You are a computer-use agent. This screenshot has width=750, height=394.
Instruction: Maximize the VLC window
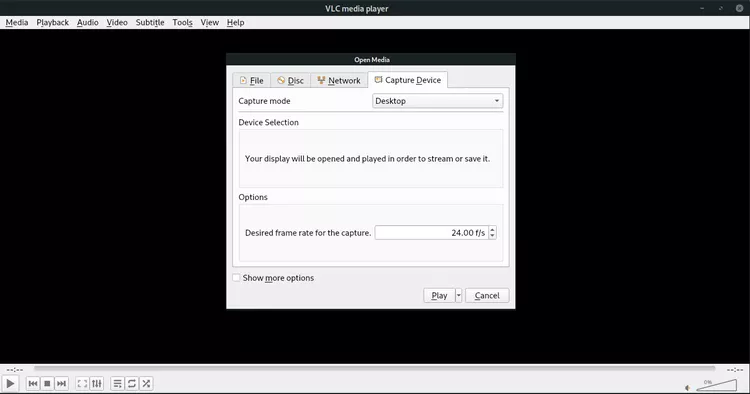pos(721,8)
